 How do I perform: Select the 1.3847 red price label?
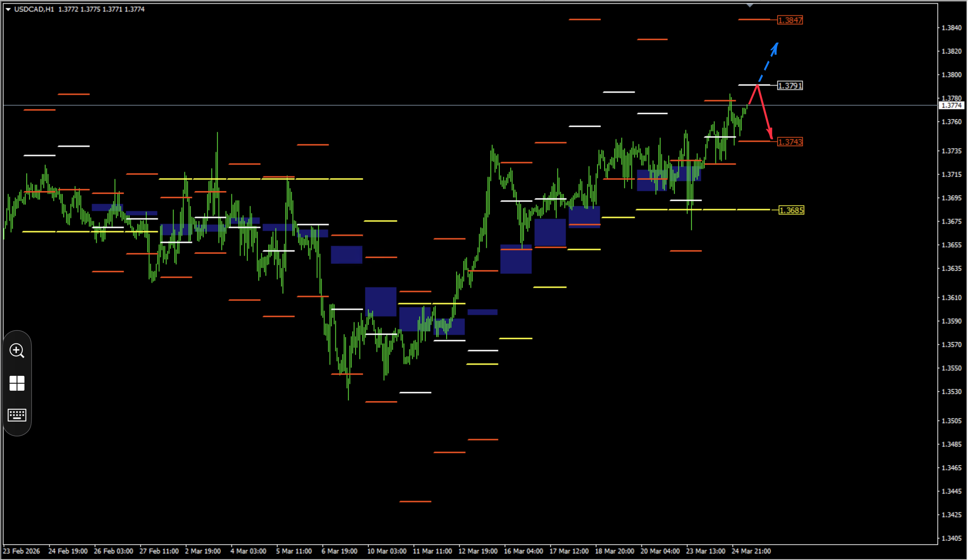coord(790,20)
